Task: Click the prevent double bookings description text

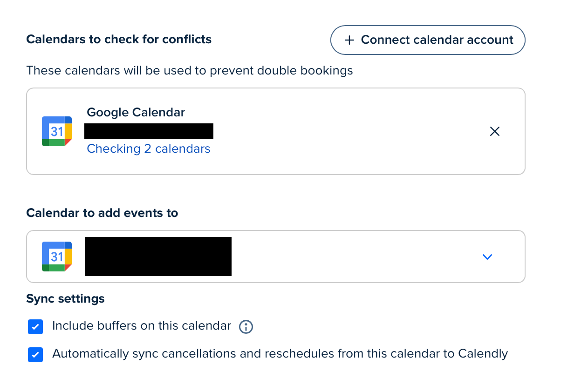Action: point(190,71)
